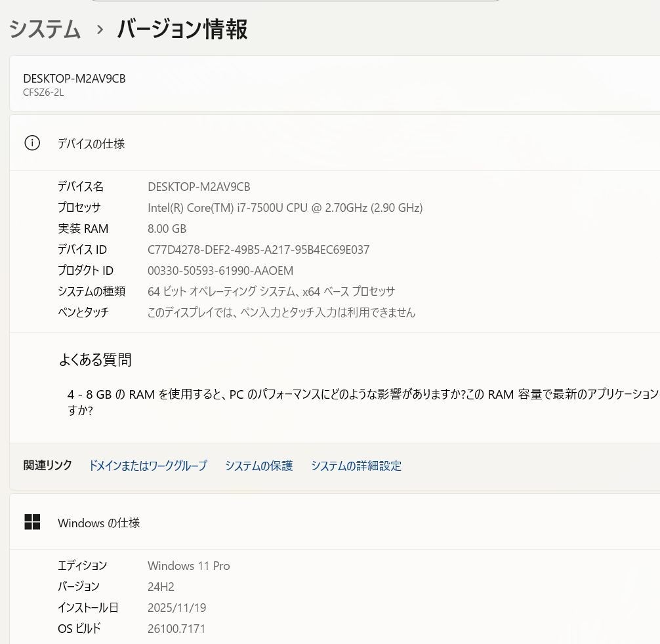Click the バージョン情報 page title
The height and width of the screenshot is (644, 660).
182,30
